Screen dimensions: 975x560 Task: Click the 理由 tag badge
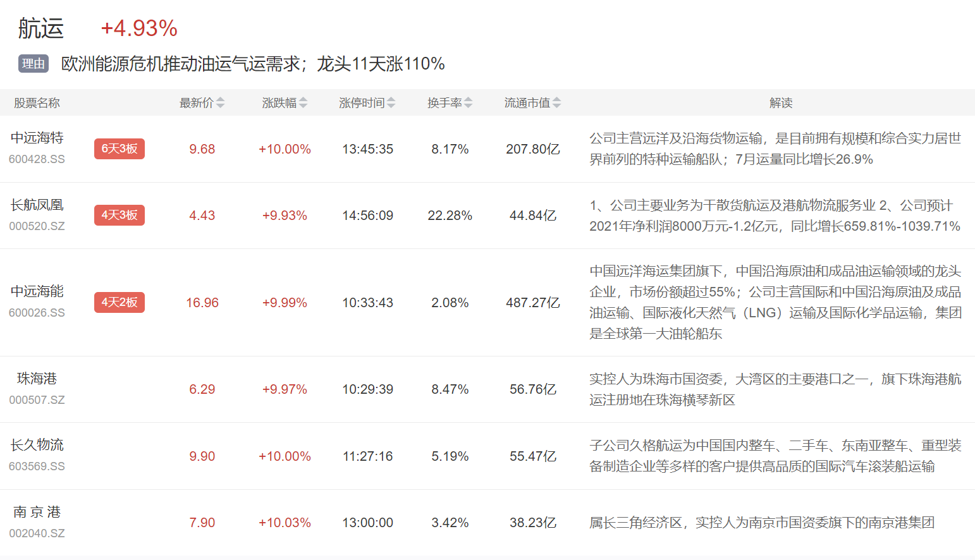click(34, 64)
